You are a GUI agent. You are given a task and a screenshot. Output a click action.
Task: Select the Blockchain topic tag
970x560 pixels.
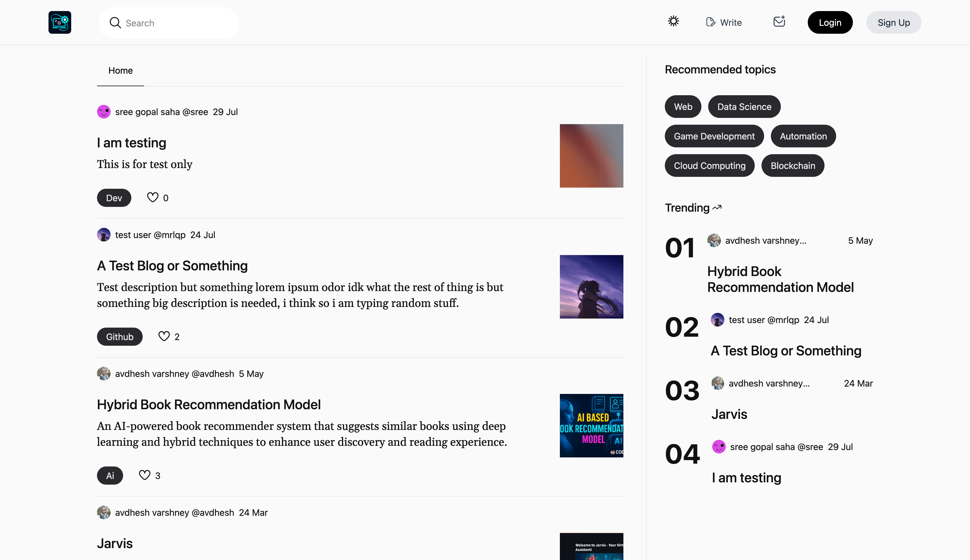click(792, 166)
